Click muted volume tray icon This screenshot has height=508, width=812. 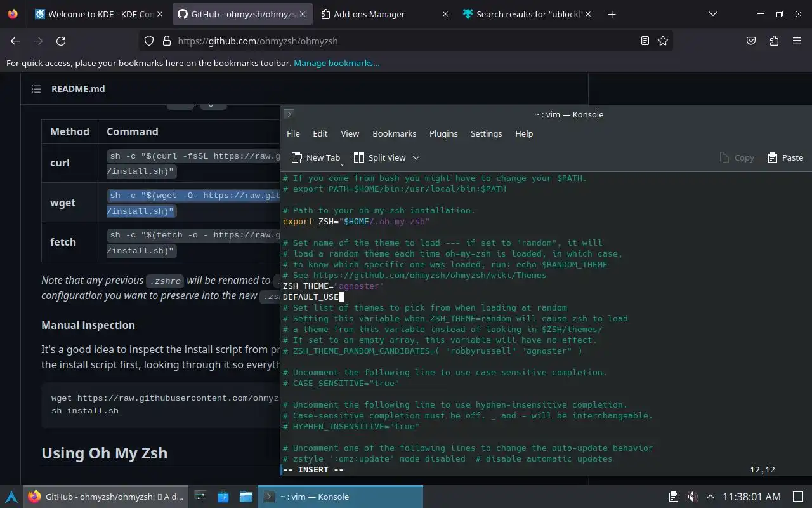tap(692, 497)
